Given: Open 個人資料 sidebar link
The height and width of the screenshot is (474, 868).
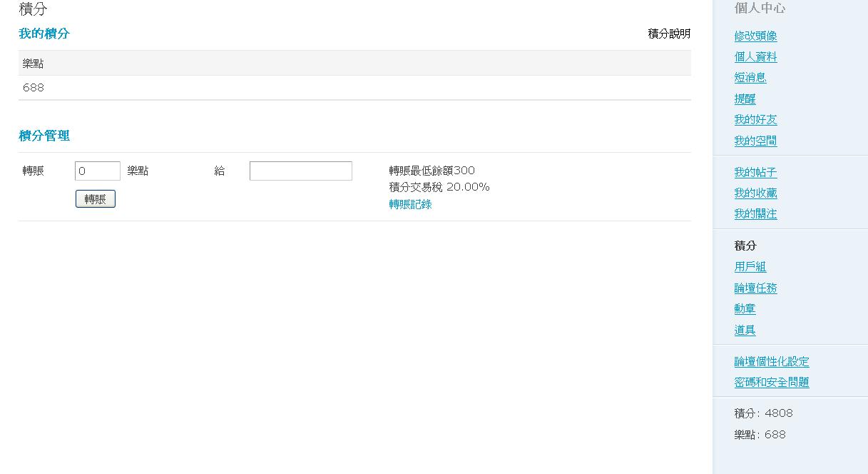Looking at the screenshot, I should coord(756,56).
